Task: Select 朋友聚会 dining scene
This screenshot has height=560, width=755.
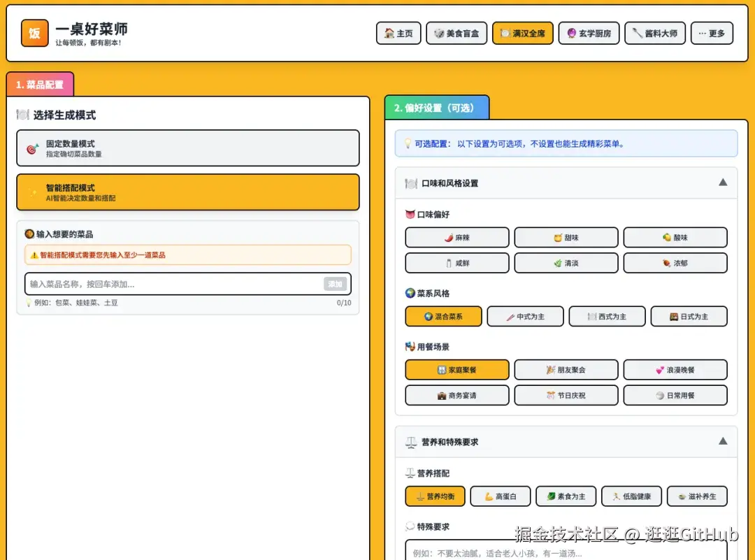Action: pos(566,370)
